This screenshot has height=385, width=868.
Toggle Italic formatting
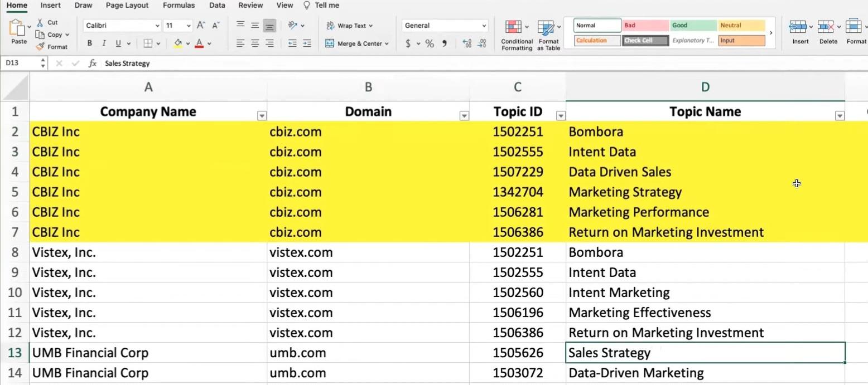pyautogui.click(x=104, y=43)
